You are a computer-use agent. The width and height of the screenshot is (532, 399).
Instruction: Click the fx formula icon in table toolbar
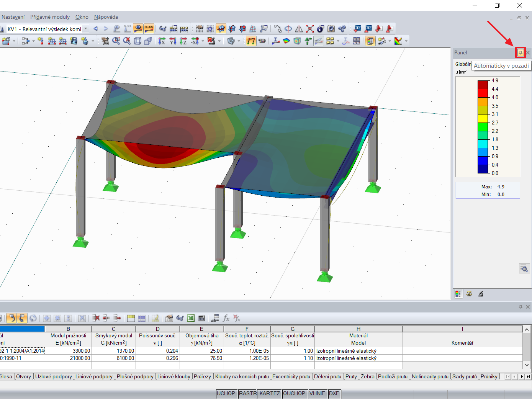pyautogui.click(x=226, y=318)
